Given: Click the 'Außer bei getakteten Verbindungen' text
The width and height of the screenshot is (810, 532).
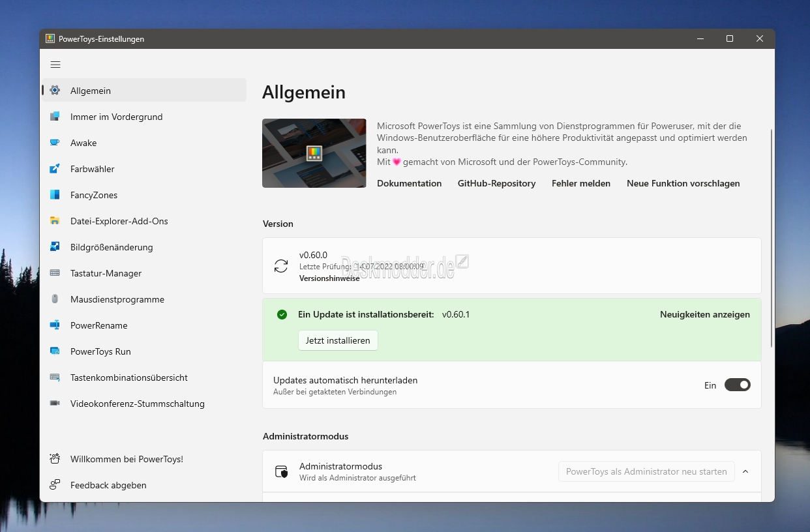Looking at the screenshot, I should 335,392.
